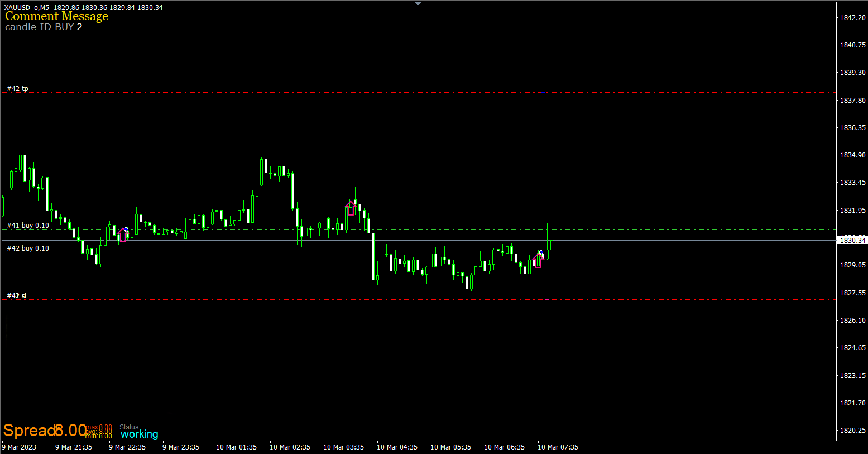Click price level 1823.15 on axis
The width and height of the screenshot is (868, 454).
[853, 376]
